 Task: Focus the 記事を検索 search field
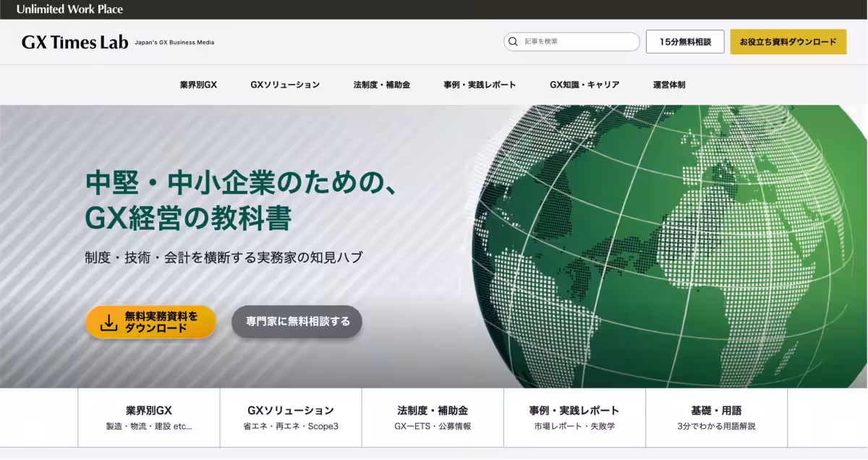pos(571,42)
